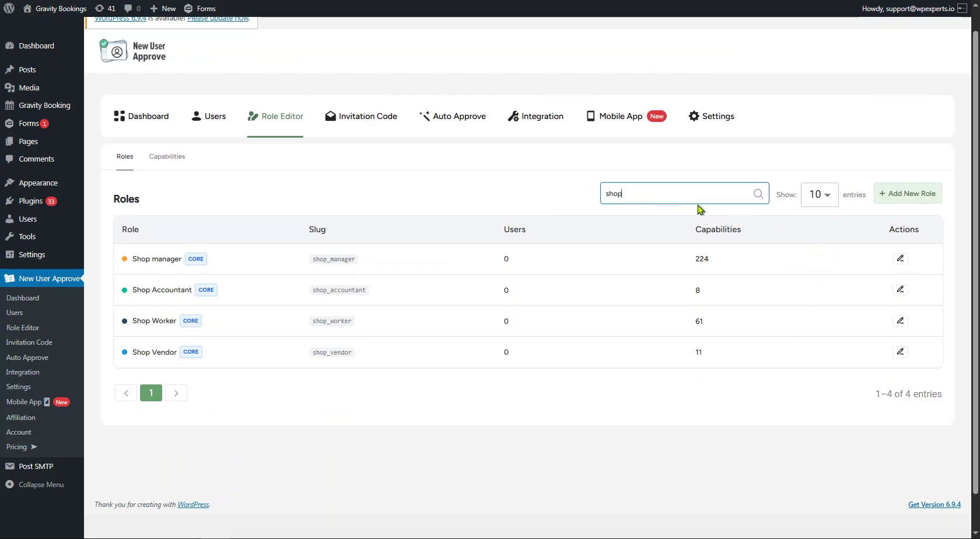This screenshot has width=980, height=539.
Task: Expand the Pricing submenu item
Action: pos(21,447)
